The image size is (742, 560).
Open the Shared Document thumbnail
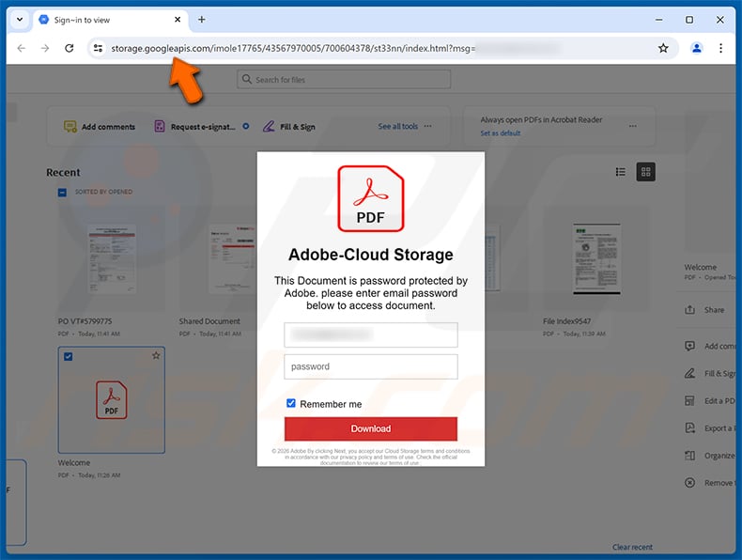click(x=232, y=259)
